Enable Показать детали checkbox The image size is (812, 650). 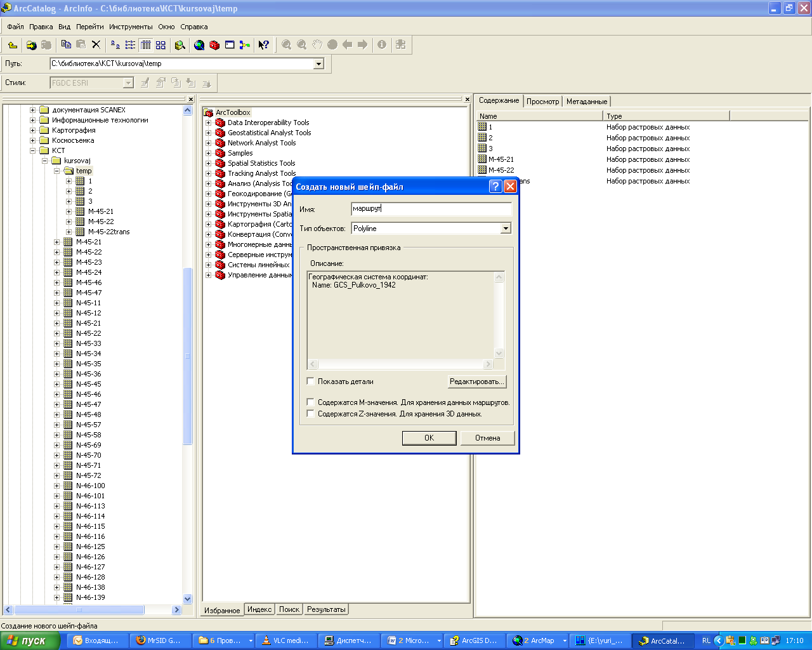pos(310,381)
